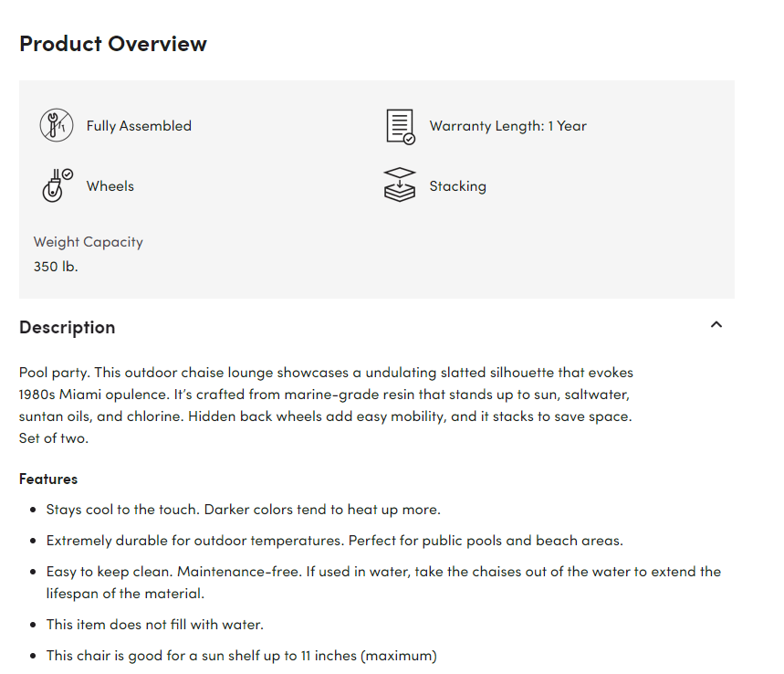
Task: Click the Product Overview heading
Action: (113, 44)
